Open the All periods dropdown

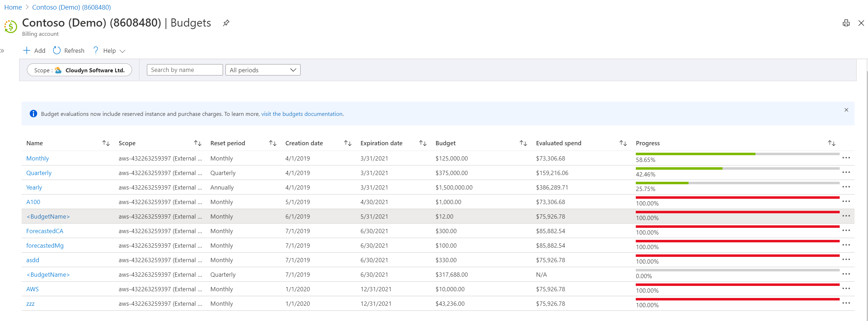[x=263, y=70]
